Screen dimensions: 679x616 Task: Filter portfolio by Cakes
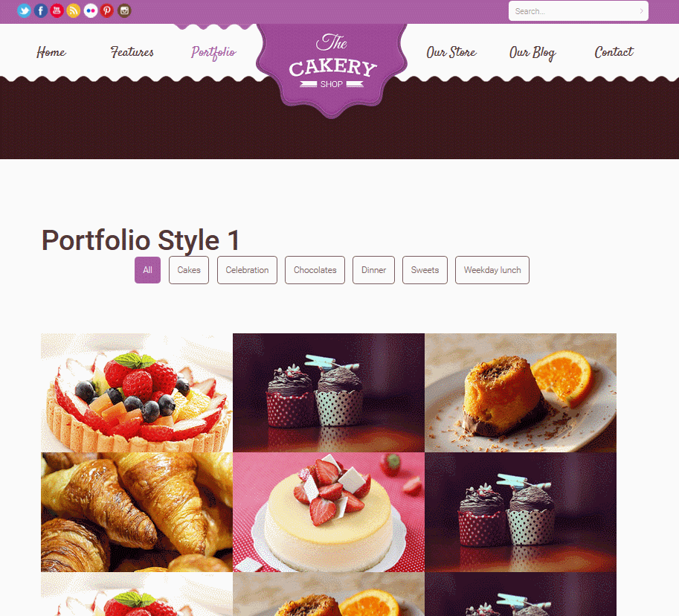pos(189,270)
